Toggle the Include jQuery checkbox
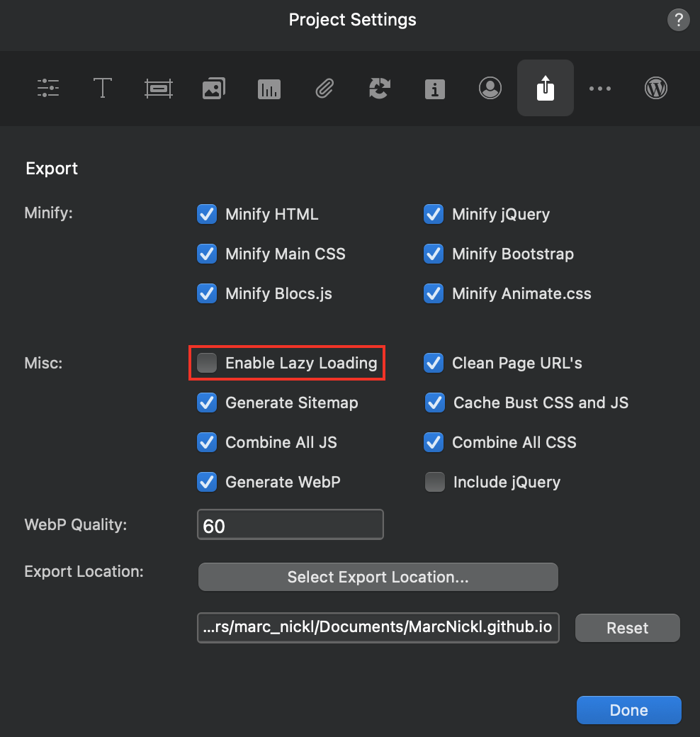 click(x=434, y=482)
